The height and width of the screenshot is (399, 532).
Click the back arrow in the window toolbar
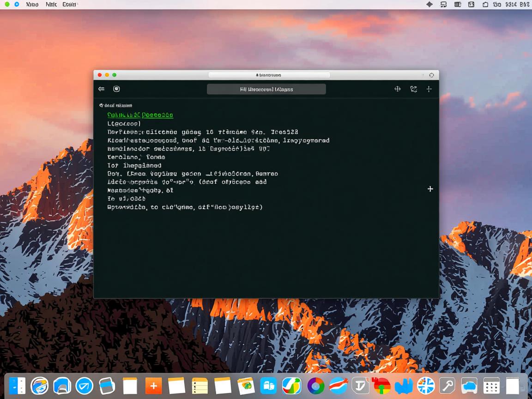click(x=102, y=89)
